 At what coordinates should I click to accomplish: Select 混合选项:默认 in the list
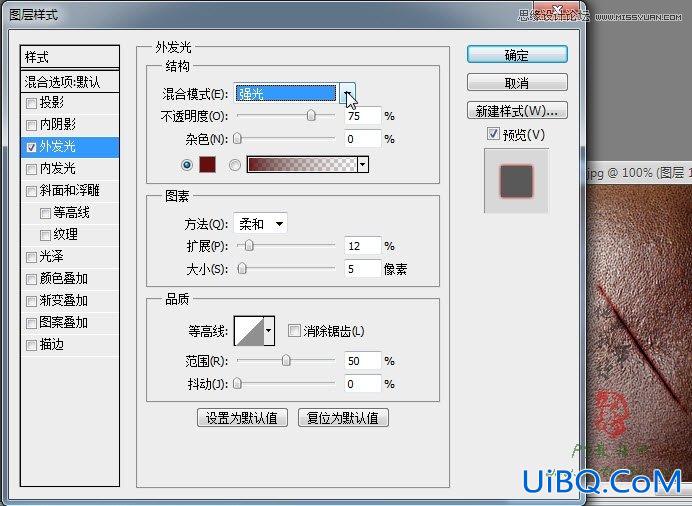tap(70, 82)
